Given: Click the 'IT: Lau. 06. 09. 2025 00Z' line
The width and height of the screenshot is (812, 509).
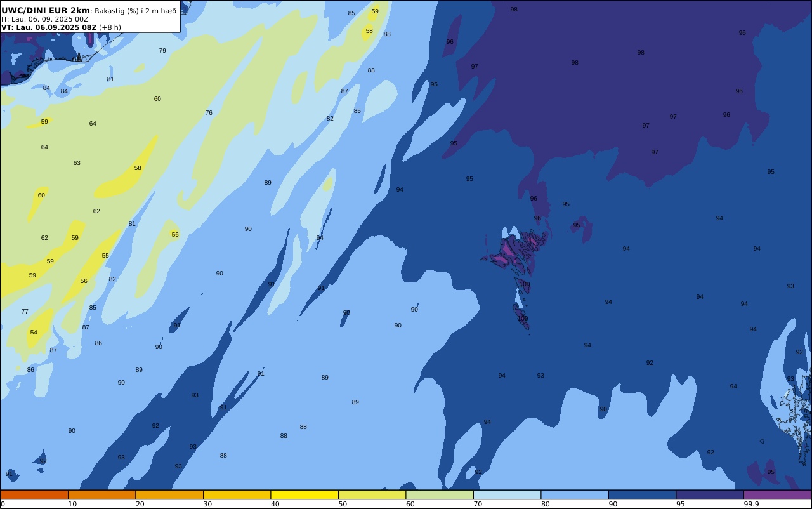Looking at the screenshot, I should [44, 19].
